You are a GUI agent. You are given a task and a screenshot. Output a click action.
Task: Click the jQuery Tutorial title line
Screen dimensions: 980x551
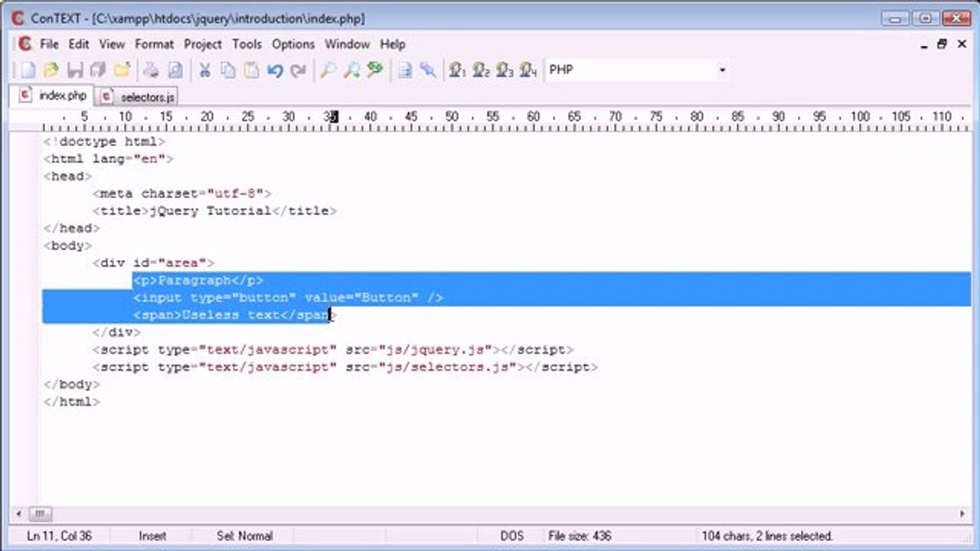coord(214,210)
